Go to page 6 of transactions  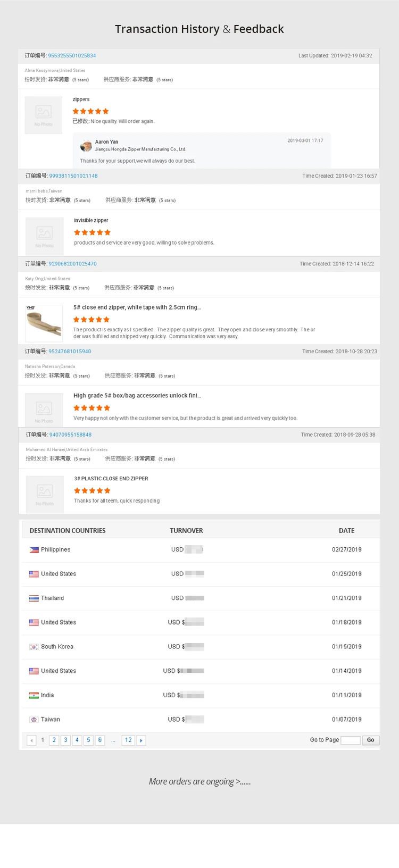coord(99,740)
